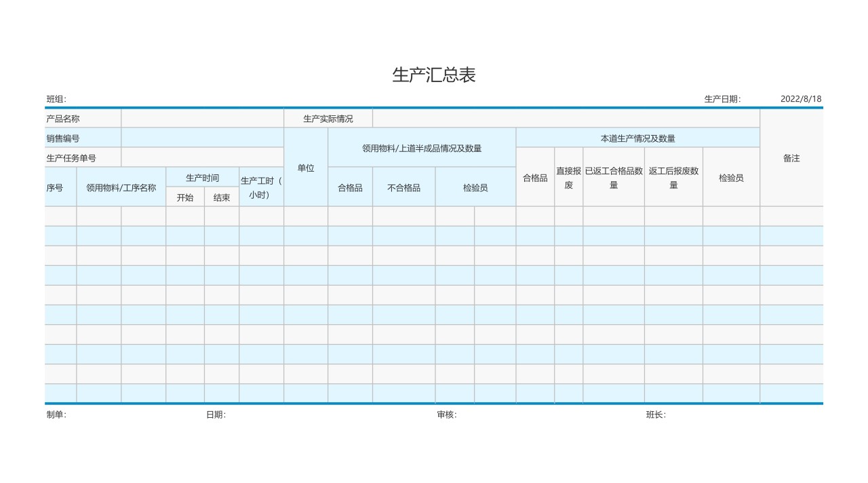Click the 领用物料/工序名称 column header
The height and width of the screenshot is (483, 868).
[x=122, y=189]
